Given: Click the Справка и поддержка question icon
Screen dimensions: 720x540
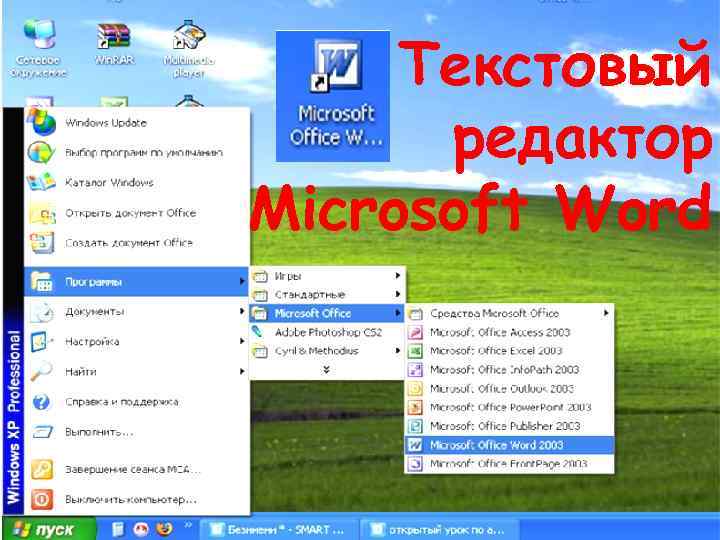Looking at the screenshot, I should click(x=41, y=402).
